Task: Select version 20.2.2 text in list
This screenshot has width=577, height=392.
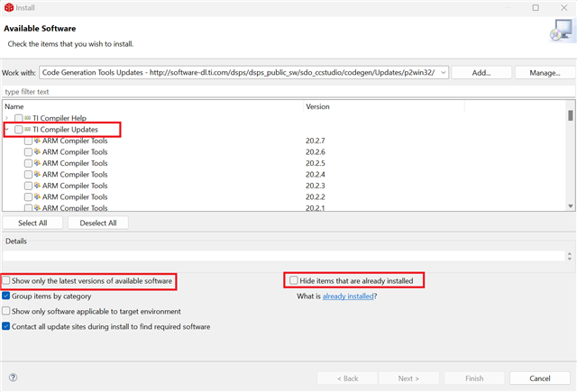Action: click(x=316, y=196)
